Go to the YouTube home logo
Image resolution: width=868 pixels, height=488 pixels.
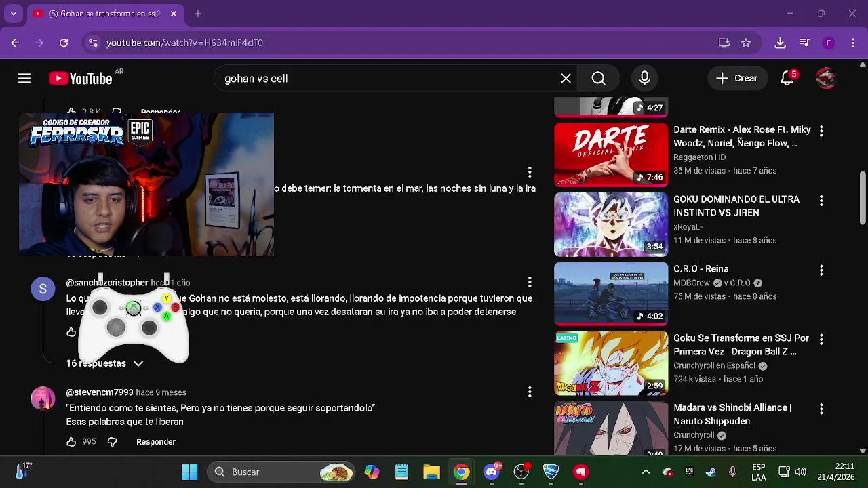[x=81, y=79]
